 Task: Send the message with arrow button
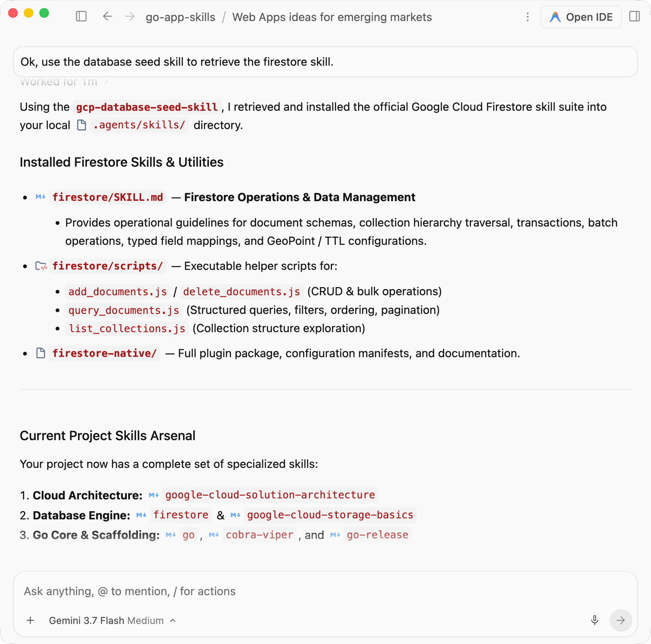pyautogui.click(x=621, y=621)
